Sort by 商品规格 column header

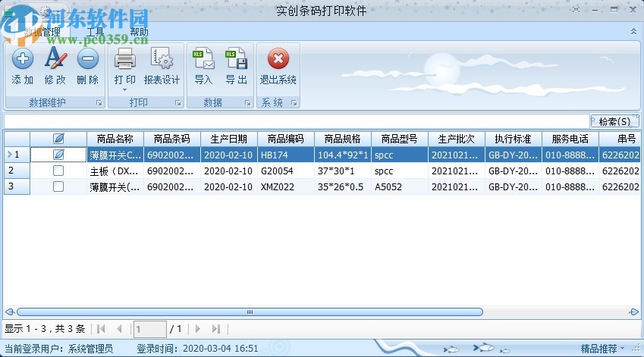[x=343, y=139]
